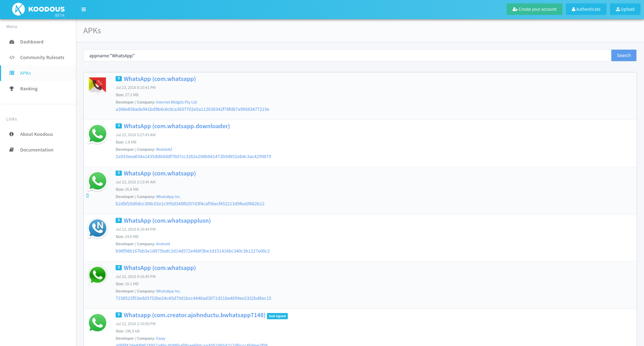This screenshot has height=346, width=644.
Task: Click WhatsApp Inc. developer of 10.1 MB app
Action: pos(168,291)
